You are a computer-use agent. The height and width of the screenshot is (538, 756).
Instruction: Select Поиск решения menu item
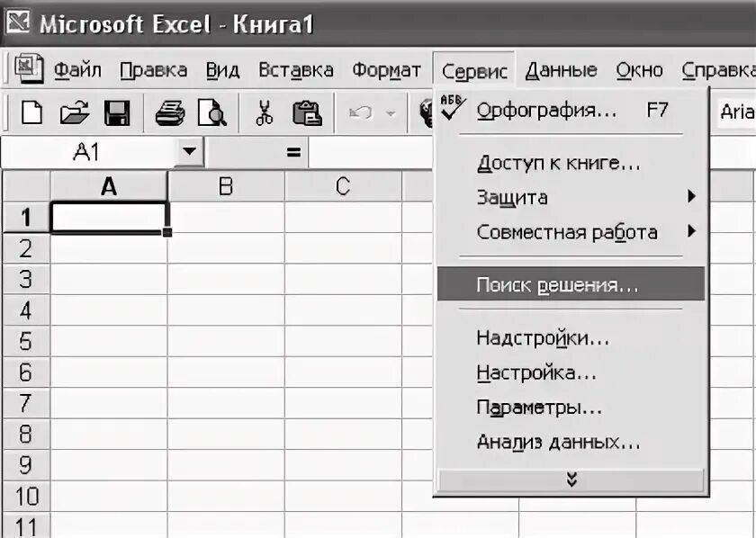tap(571, 284)
